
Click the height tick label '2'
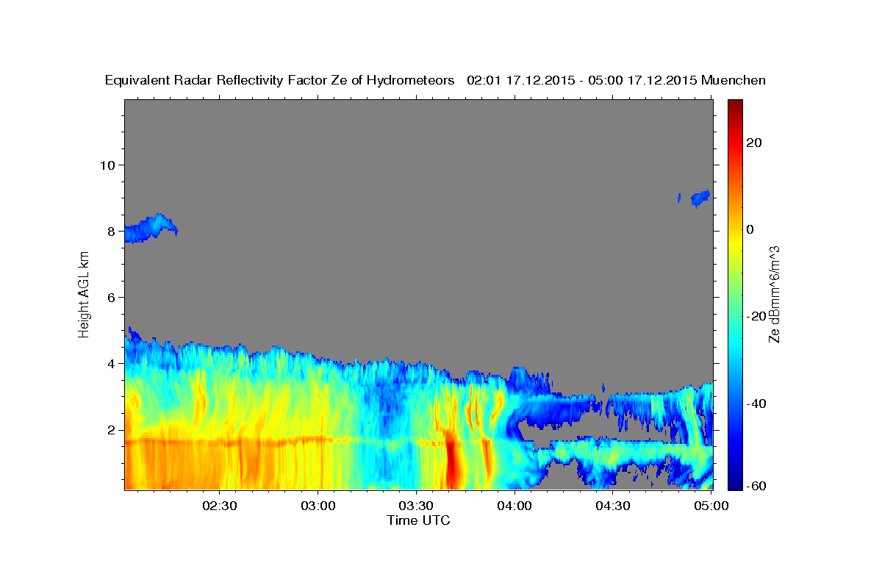[x=112, y=429]
